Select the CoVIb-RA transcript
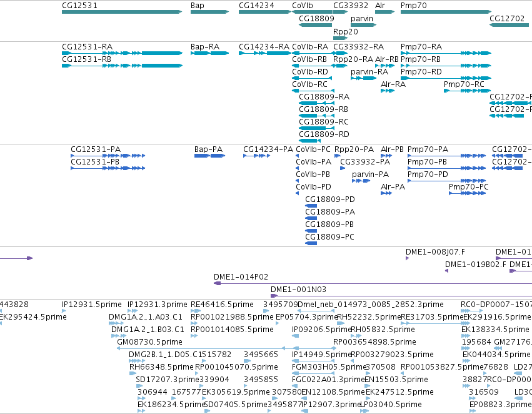 coord(310,46)
